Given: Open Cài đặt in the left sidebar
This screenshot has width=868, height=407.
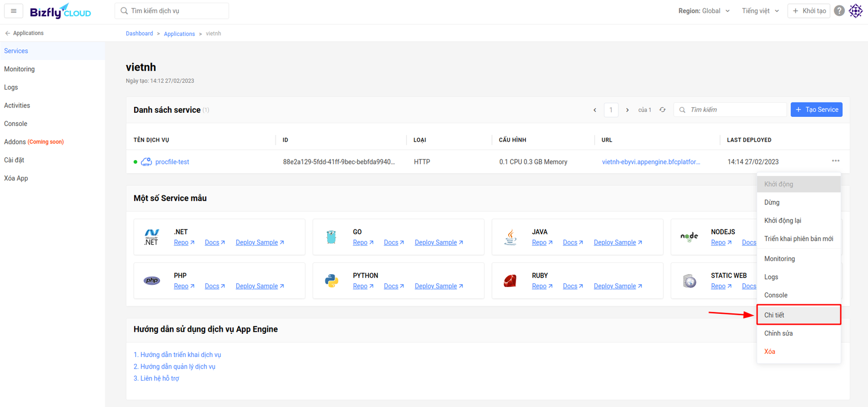Looking at the screenshot, I should coord(53,160).
